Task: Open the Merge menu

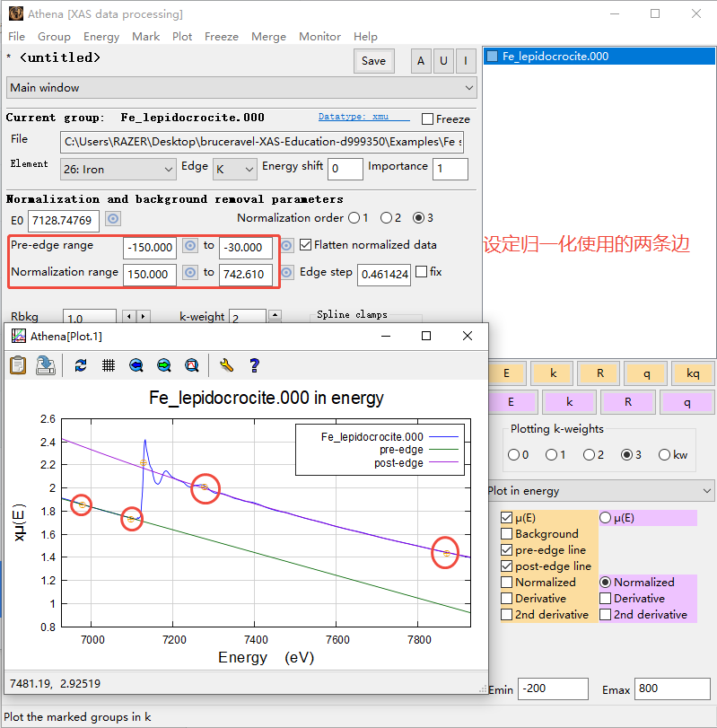Action: [268, 37]
